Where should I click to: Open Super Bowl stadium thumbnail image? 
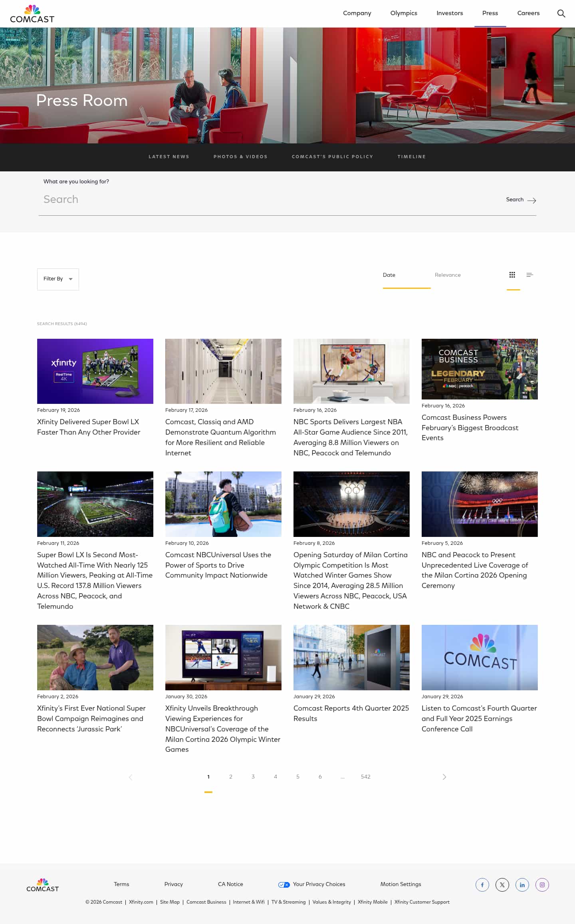coord(95,504)
